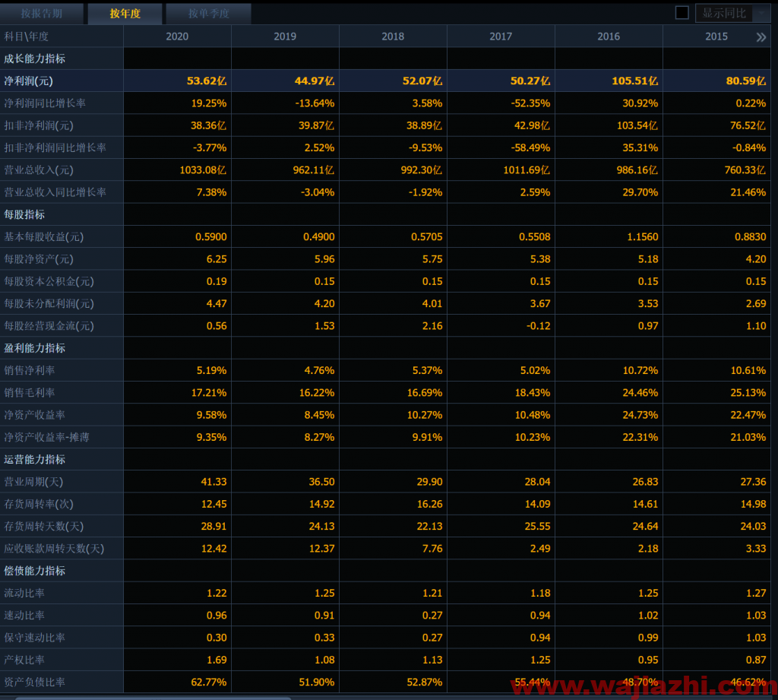
Task: Click the 2017 growth value -52.35%
Action: 530,103
